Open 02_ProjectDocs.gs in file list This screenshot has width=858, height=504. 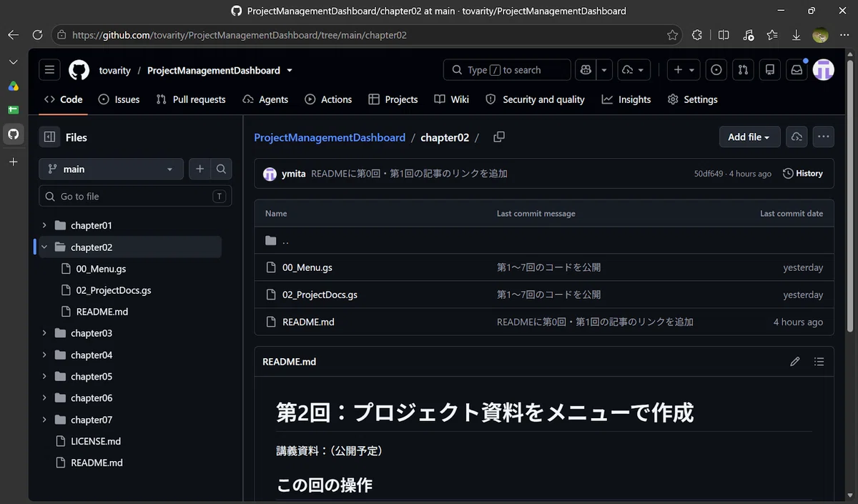click(320, 295)
